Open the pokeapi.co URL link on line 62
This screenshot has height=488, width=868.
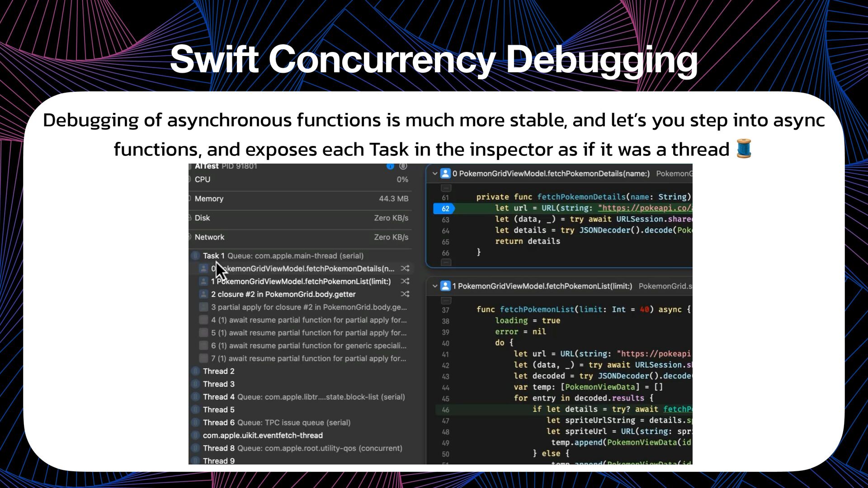(x=645, y=208)
